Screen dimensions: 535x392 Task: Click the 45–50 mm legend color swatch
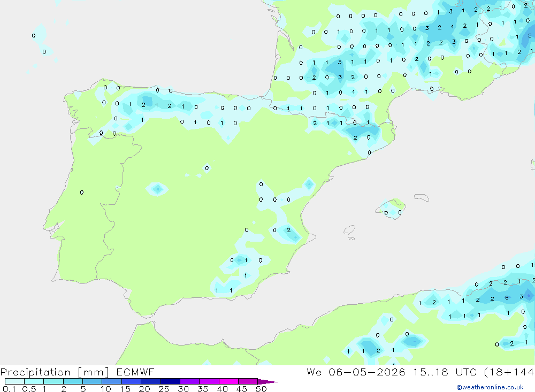point(248,381)
